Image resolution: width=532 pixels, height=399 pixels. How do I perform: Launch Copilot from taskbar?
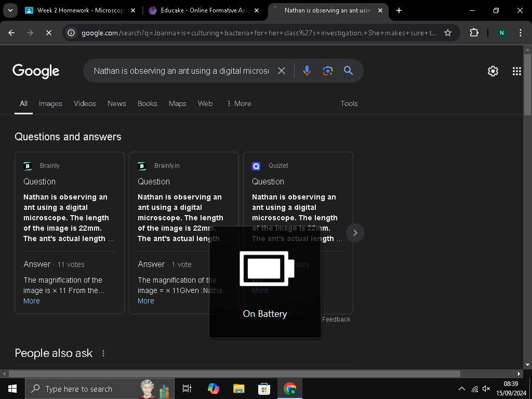click(x=214, y=389)
